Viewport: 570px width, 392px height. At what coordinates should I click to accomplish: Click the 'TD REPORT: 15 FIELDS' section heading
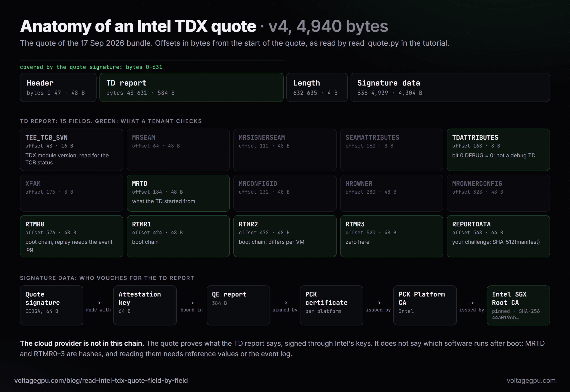pyautogui.click(x=111, y=121)
